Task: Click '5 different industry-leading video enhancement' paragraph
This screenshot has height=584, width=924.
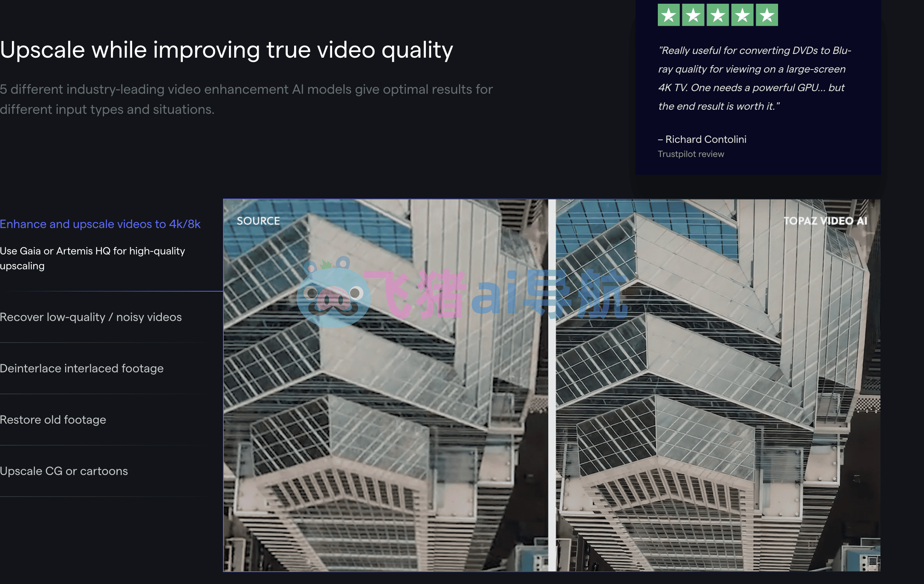Action: (x=246, y=99)
